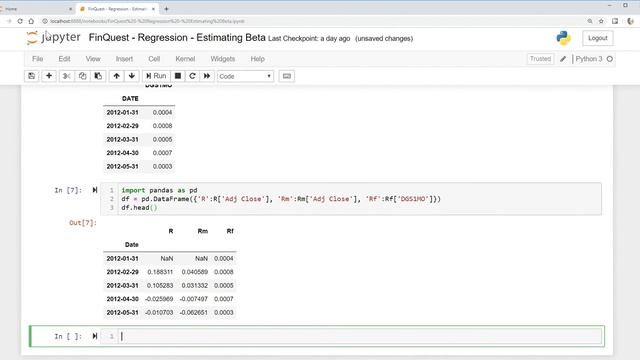Image resolution: width=640 pixels, height=360 pixels.
Task: Click the pd.DataFrame code line
Action: tap(281, 199)
